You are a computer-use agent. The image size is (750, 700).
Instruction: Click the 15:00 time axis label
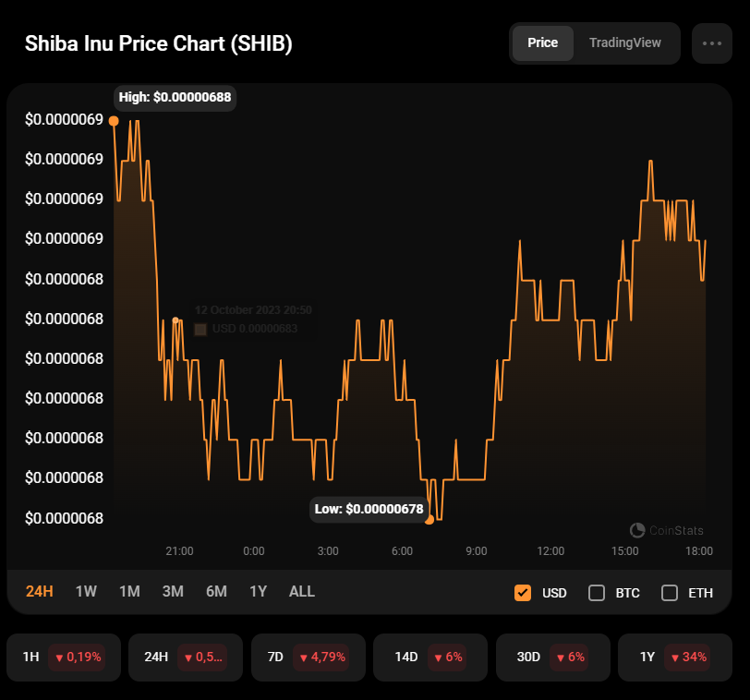[x=624, y=550]
